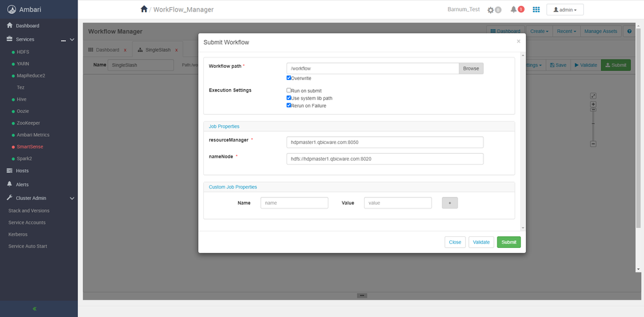The width and height of the screenshot is (644, 317).
Task: Open the alerts bell icon in header
Action: click(514, 10)
